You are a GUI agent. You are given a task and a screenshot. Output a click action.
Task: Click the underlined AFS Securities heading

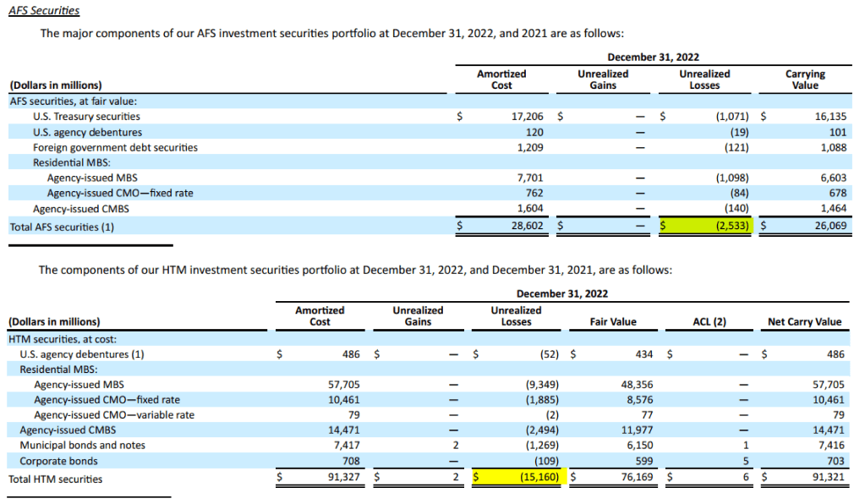pyautogui.click(x=44, y=11)
